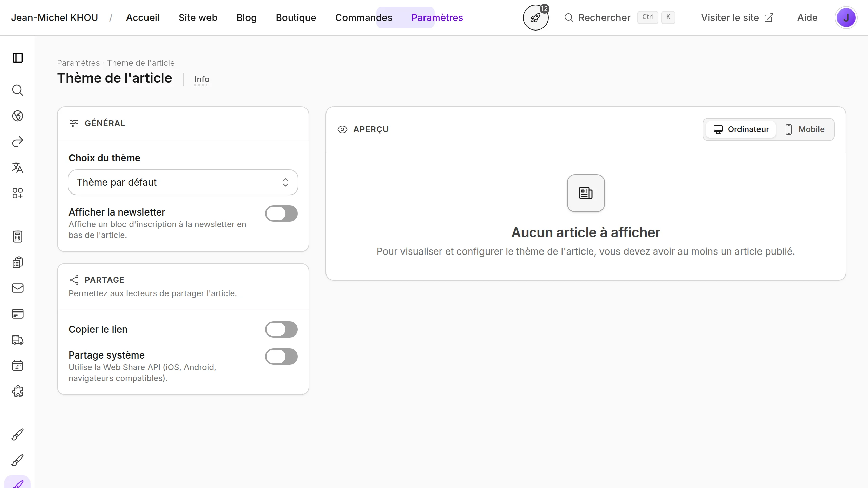Open the Boutique menu
The height and width of the screenshot is (488, 868).
(x=296, y=18)
